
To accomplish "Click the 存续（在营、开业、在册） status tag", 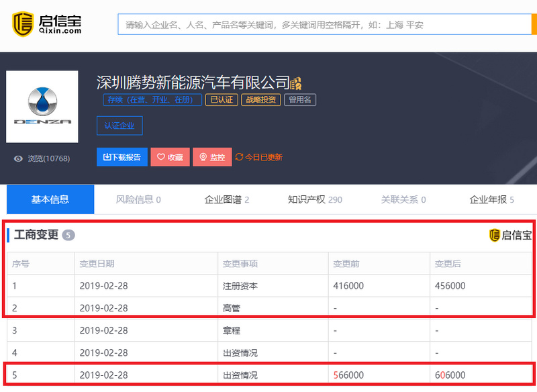I will click(152, 99).
